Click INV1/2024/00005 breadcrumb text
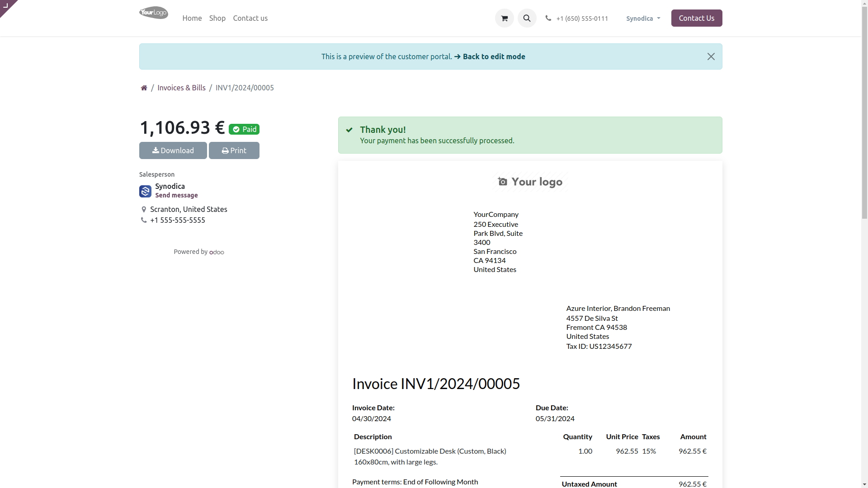This screenshot has height=488, width=868. 245,88
